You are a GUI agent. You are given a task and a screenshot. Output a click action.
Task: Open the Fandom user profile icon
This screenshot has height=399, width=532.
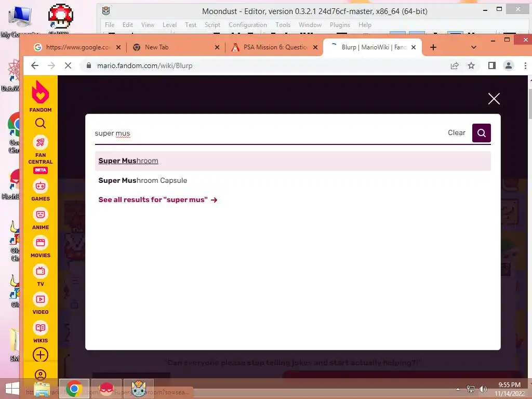[41, 375]
